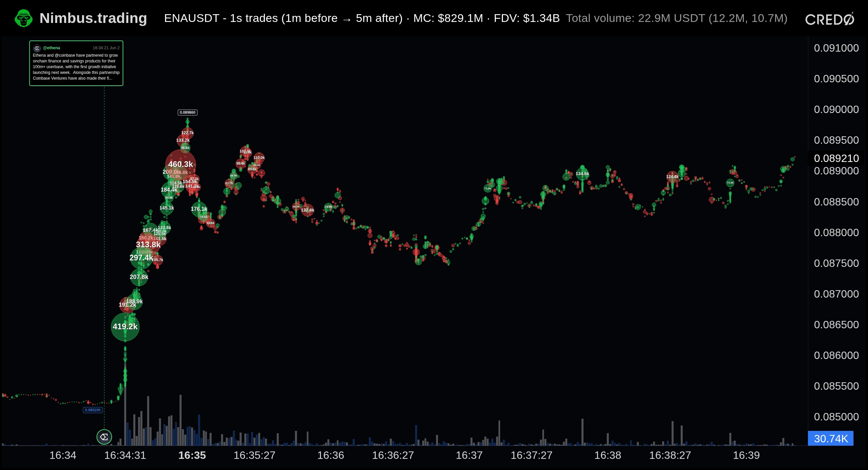The height and width of the screenshot is (470, 868).
Task: Click the 16:34 time axis label
Action: pos(63,455)
